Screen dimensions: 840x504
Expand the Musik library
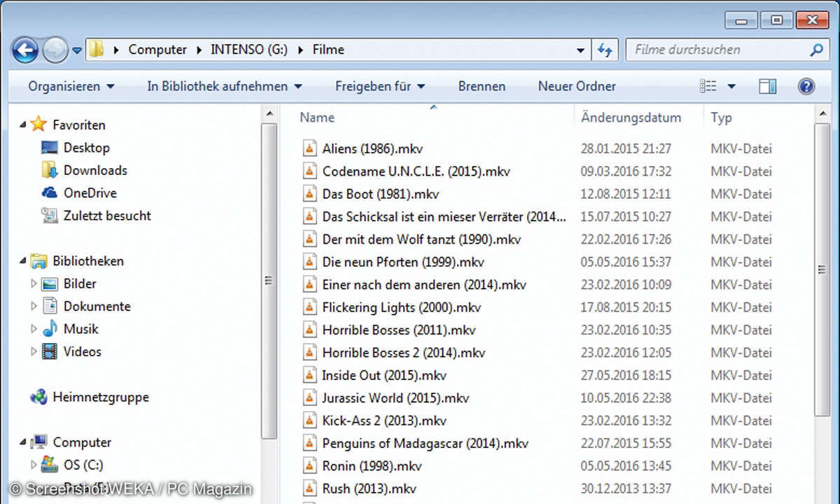pyautogui.click(x=34, y=329)
